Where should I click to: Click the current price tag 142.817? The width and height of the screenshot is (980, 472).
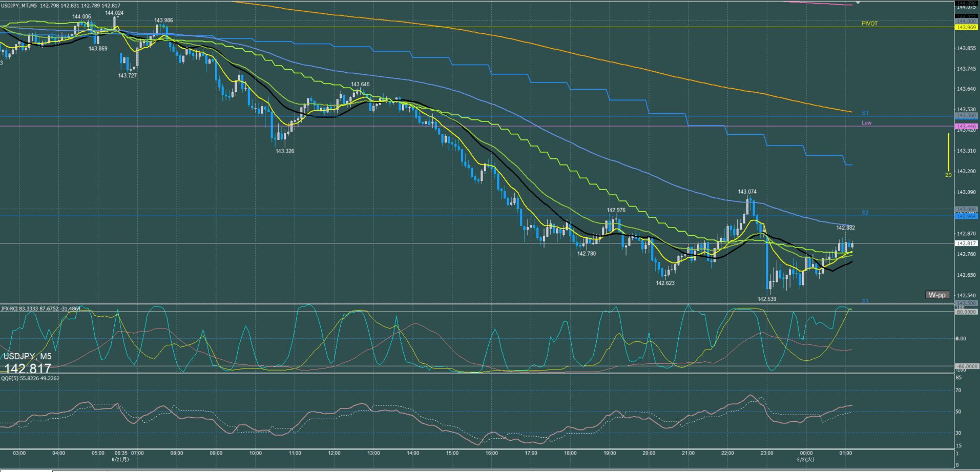(x=966, y=243)
